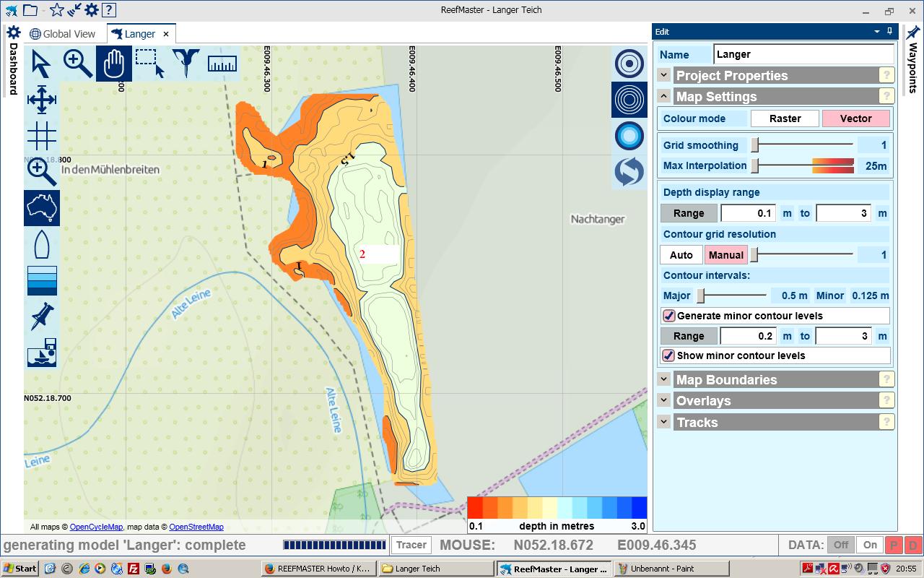Click the boat and save disk icon

point(42,352)
